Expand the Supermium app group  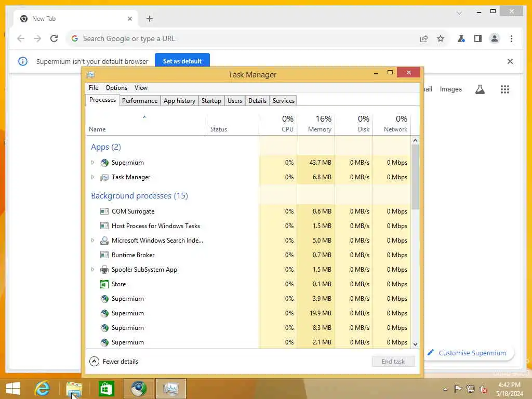tap(92, 163)
